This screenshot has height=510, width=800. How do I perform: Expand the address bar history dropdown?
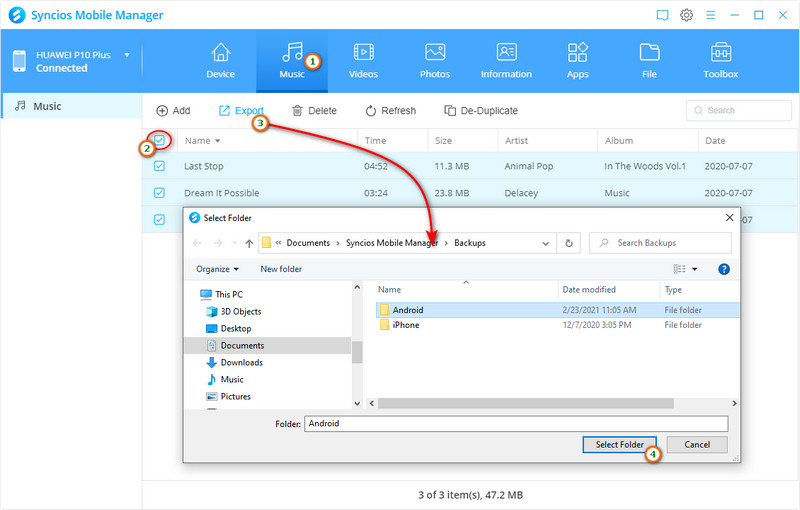point(545,243)
